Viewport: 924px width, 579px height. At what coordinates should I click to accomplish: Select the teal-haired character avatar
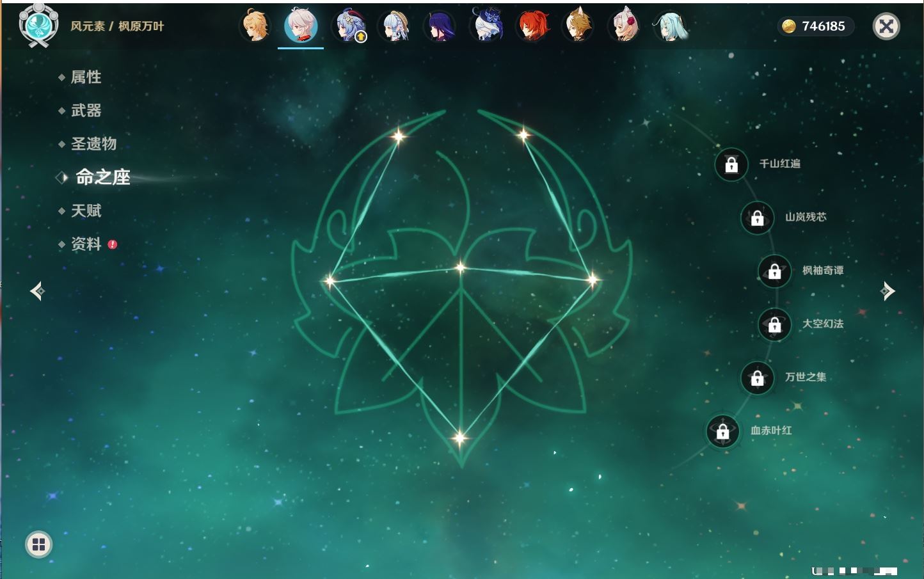pyautogui.click(x=671, y=26)
